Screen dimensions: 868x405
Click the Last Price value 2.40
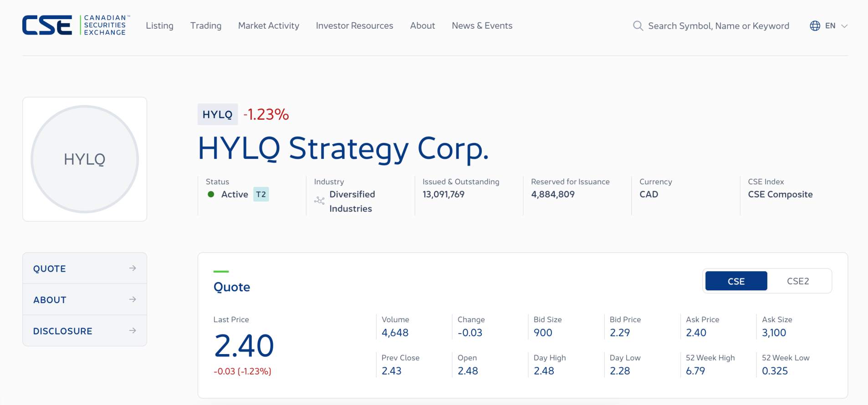coord(244,346)
